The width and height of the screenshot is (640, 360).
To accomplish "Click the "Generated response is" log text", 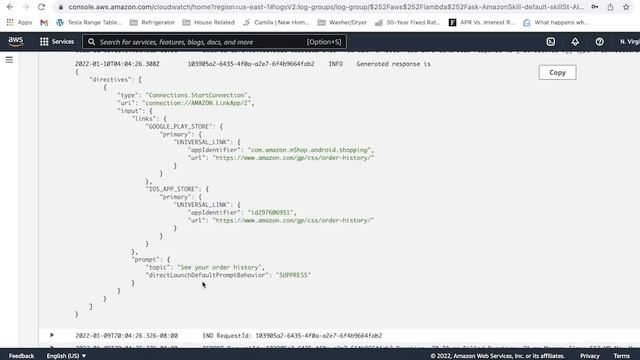I will (x=393, y=64).
